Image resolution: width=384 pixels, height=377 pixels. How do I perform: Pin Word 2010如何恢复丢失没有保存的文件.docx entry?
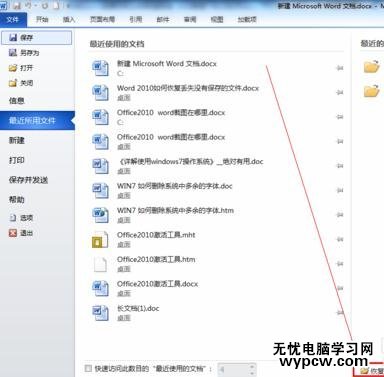coord(340,92)
